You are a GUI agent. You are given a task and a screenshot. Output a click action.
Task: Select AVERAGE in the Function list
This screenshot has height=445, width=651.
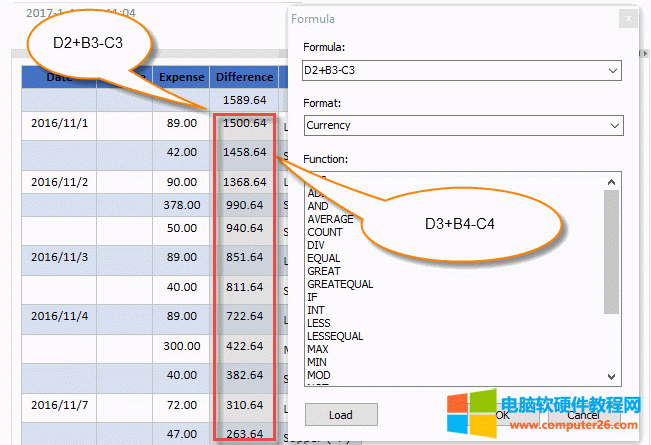pos(330,219)
